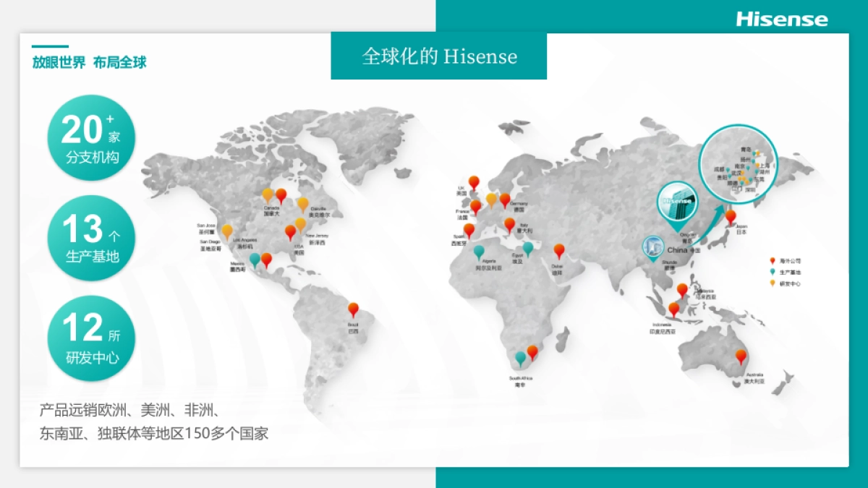The image size is (868, 488).
Task: Select the red pin at Japan
Action: [x=731, y=216]
